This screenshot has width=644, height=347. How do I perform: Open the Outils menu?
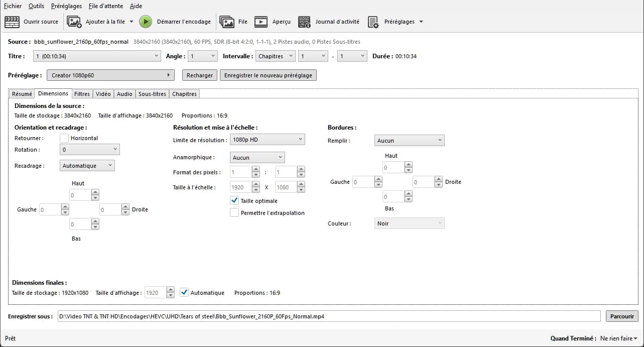tap(36, 6)
